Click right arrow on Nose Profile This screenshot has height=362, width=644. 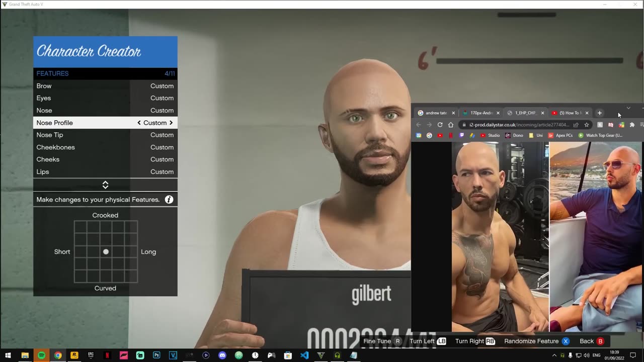[x=171, y=123]
